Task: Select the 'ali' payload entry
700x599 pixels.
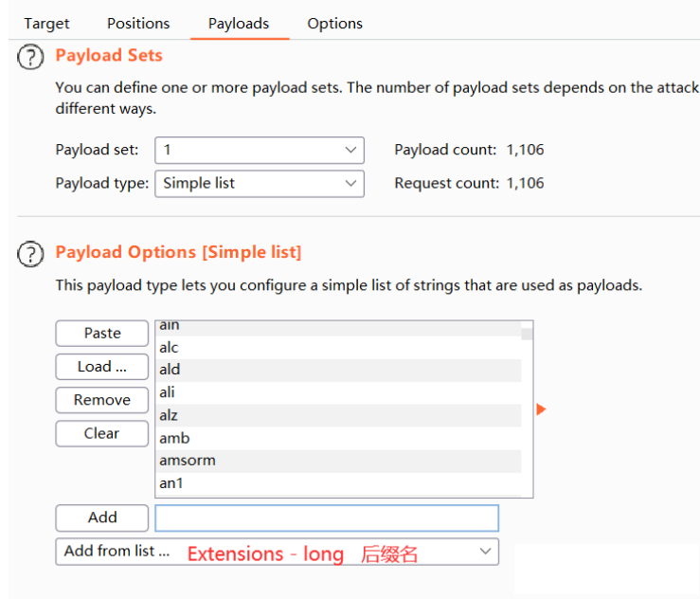Action: (x=338, y=392)
